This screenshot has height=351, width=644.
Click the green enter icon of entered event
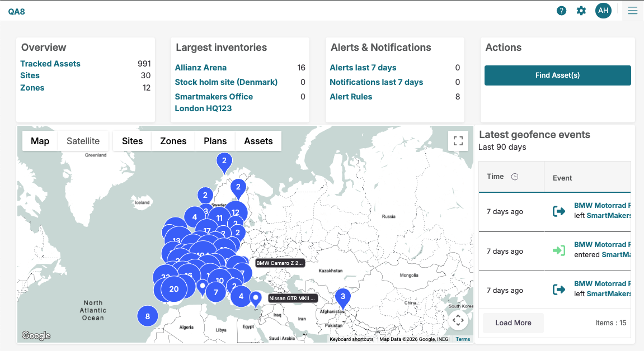[x=559, y=250]
